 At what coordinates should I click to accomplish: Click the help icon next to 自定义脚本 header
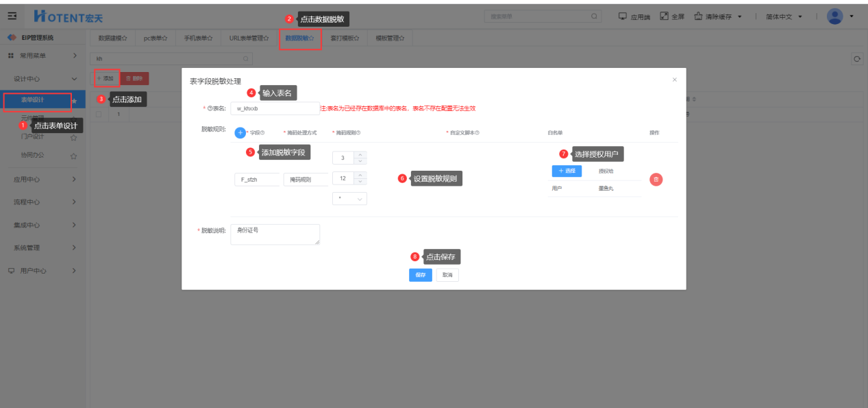477,133
